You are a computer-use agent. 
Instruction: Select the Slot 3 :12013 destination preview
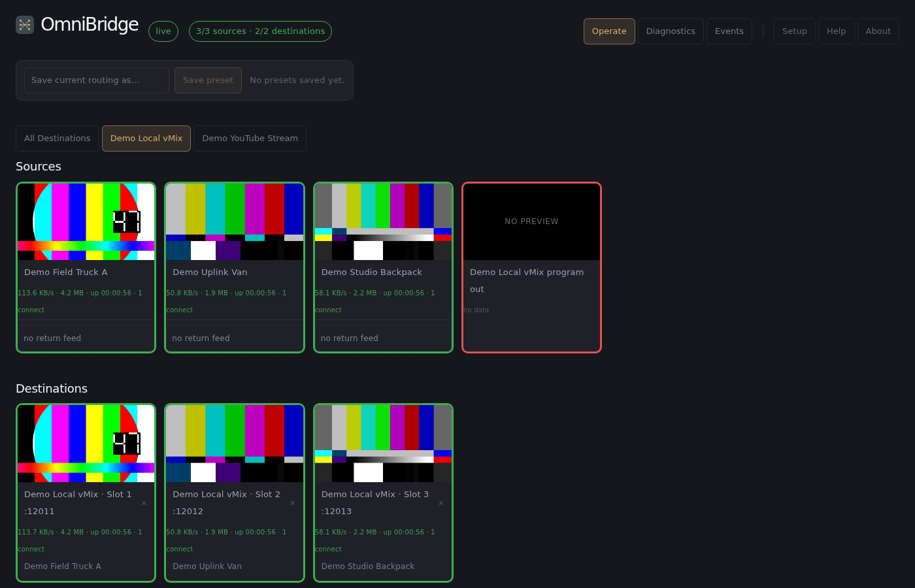[384, 444]
